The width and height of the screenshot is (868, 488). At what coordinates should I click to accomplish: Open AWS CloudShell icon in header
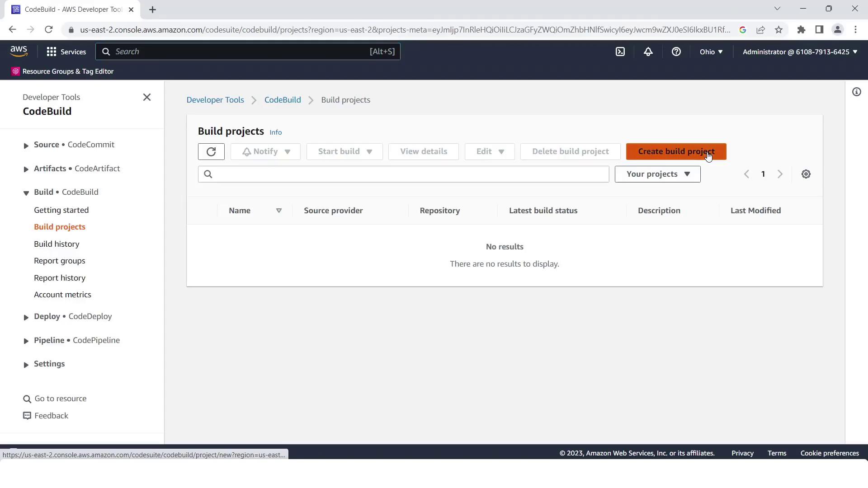click(x=620, y=52)
